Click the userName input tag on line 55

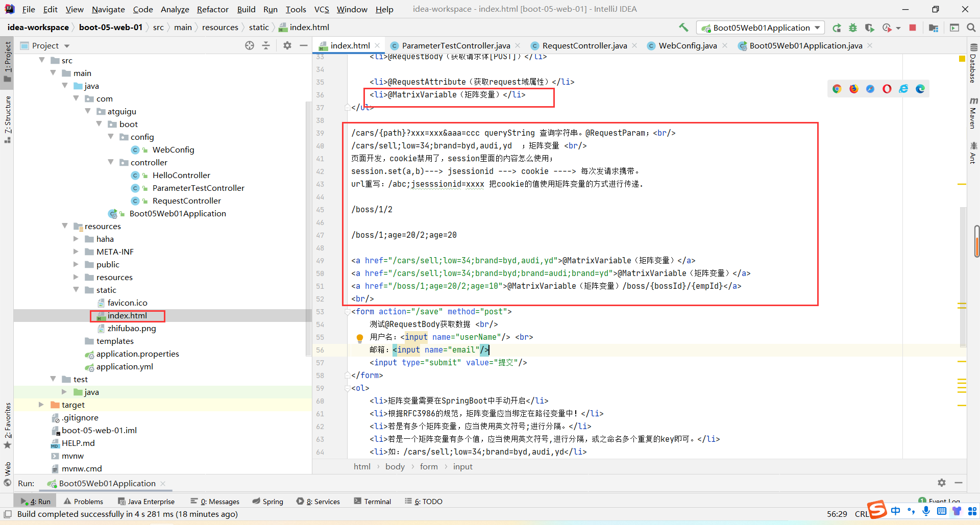pos(416,337)
